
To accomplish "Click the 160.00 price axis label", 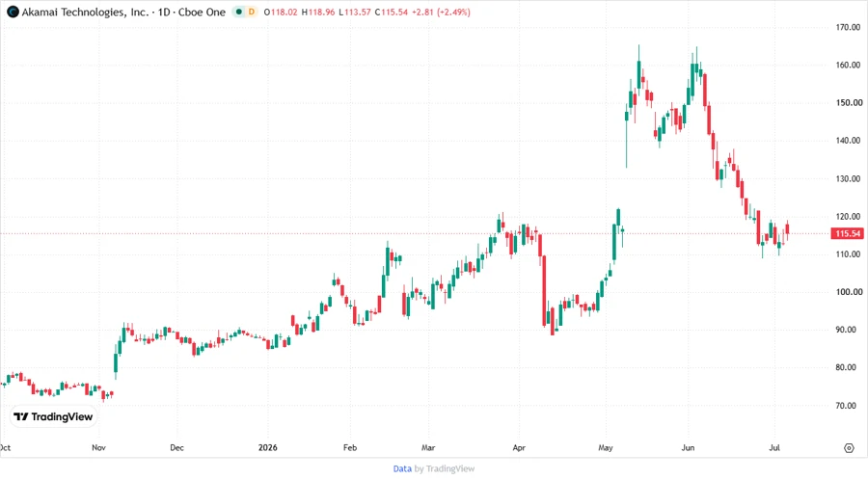I will pyautogui.click(x=849, y=65).
